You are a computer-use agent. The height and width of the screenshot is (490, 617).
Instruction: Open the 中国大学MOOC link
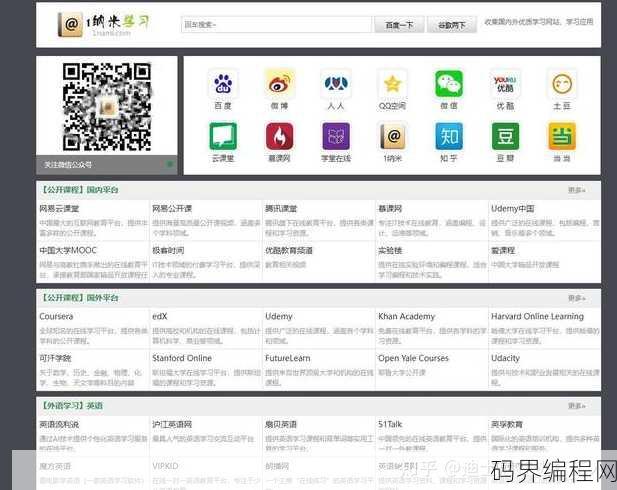[68, 250]
